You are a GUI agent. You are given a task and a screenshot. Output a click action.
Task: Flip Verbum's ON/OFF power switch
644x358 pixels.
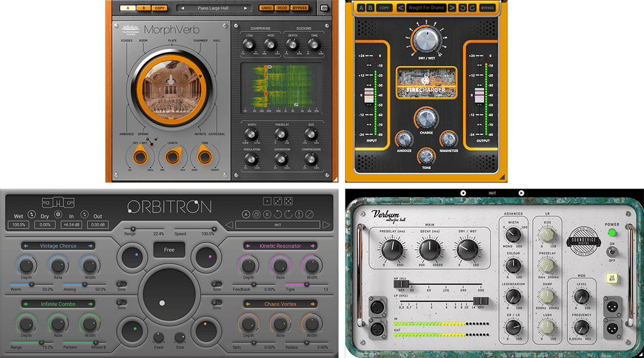pyautogui.click(x=612, y=252)
